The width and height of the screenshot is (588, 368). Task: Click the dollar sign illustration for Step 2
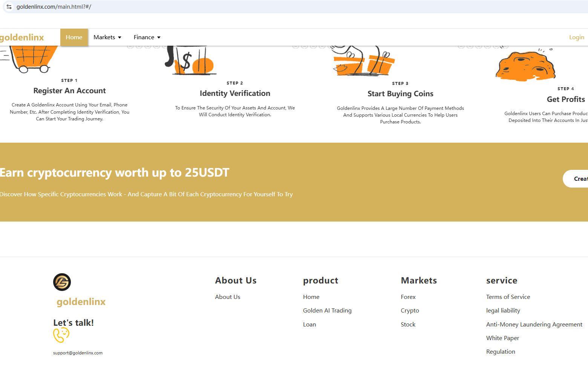[190, 60]
